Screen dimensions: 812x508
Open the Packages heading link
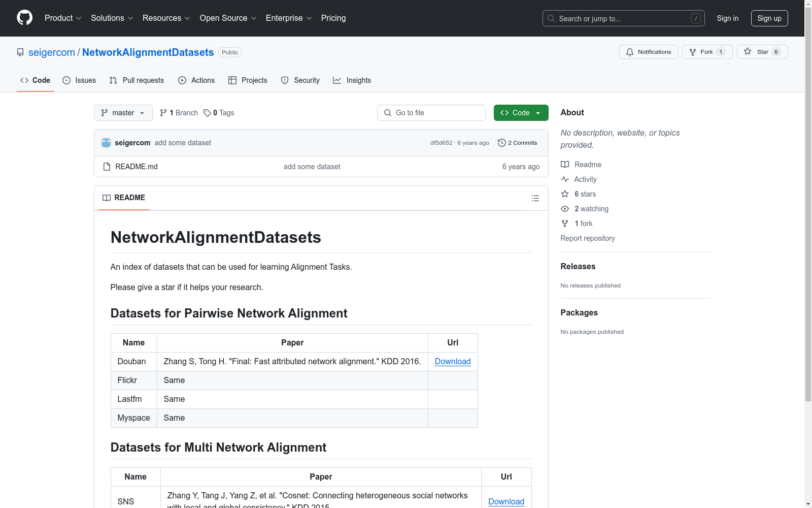point(579,312)
